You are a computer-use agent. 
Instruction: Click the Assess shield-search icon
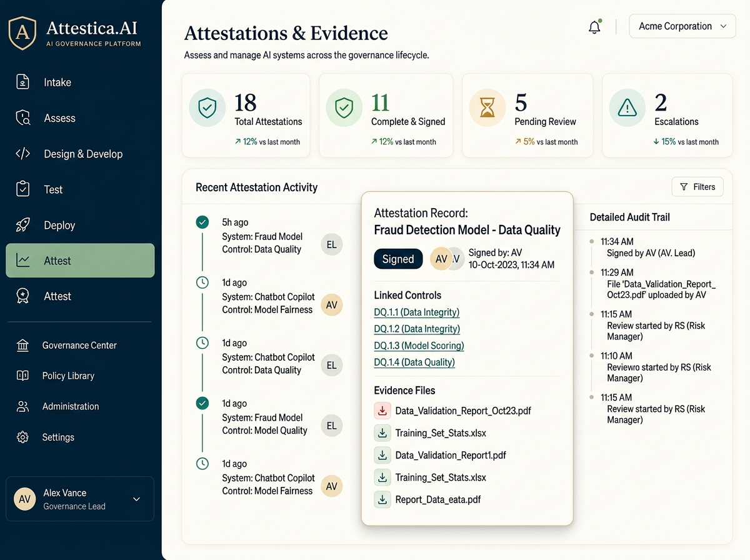tap(23, 118)
